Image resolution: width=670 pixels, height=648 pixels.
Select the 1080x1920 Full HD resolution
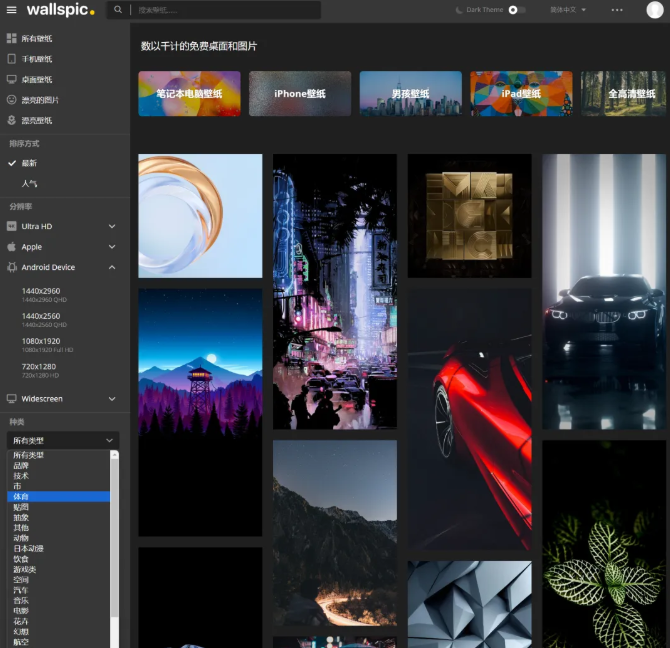tap(47, 345)
